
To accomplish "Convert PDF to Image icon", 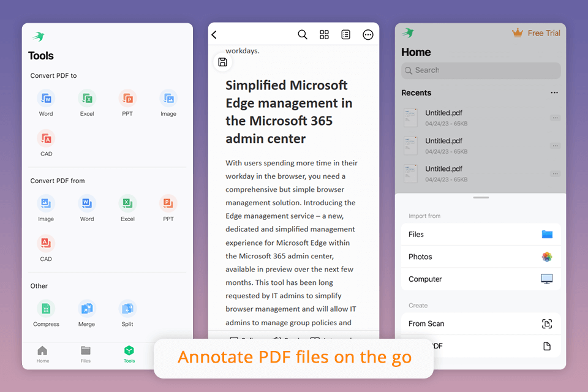I will pos(168,98).
